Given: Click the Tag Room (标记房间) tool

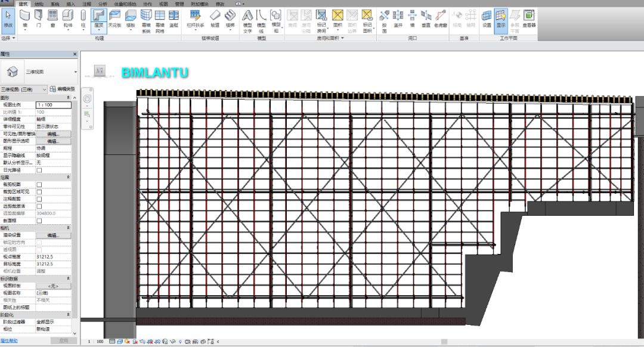Looking at the screenshot, I should pos(321,21).
